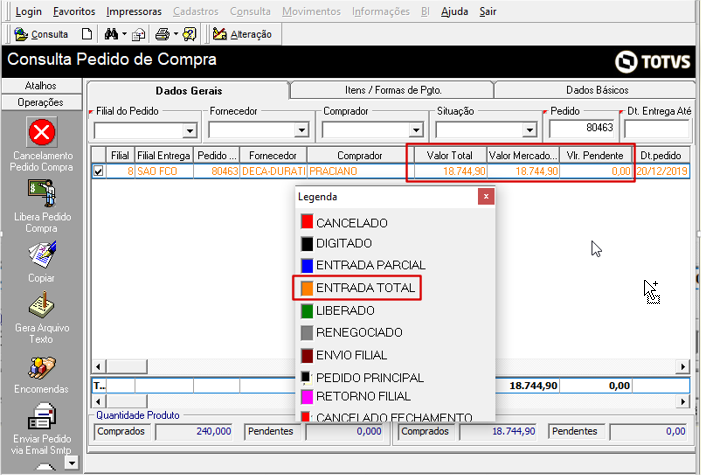The height and width of the screenshot is (475, 701).
Task: Click the Vlr. Pendente column header
Action: pyautogui.click(x=595, y=155)
